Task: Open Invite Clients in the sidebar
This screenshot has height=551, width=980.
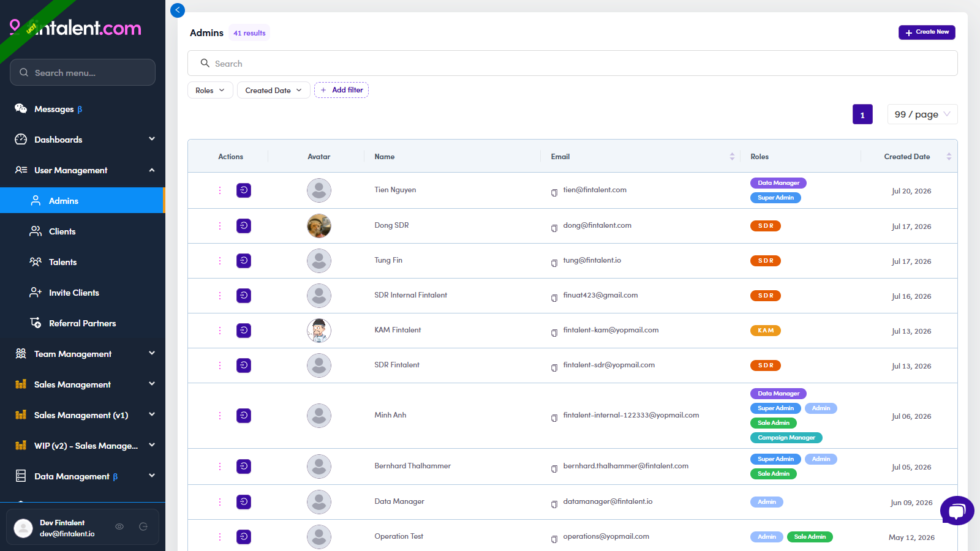Action: click(x=83, y=293)
